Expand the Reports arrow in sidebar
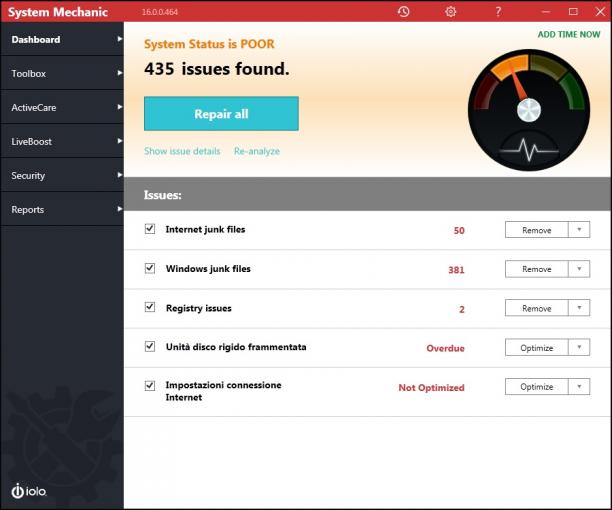The image size is (612, 510). [119, 209]
